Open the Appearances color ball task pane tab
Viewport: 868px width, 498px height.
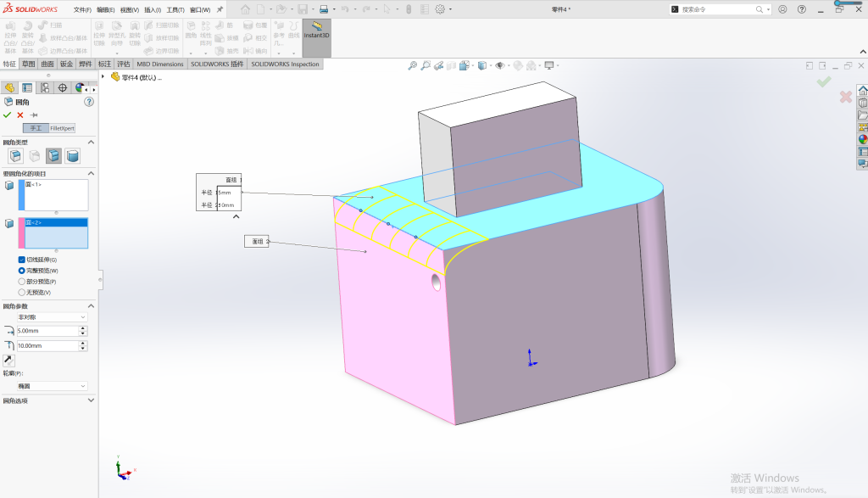pos(862,139)
